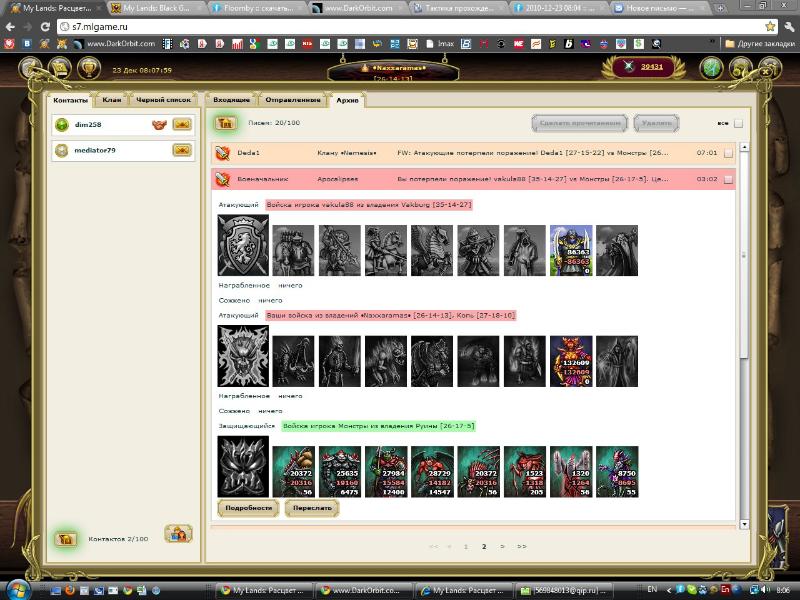This screenshot has height=600, width=800.
Task: Open the Входящие tab
Action: click(x=232, y=100)
